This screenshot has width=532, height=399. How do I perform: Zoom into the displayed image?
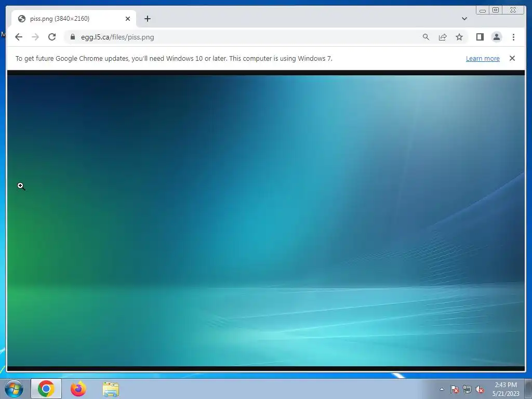pos(265,220)
